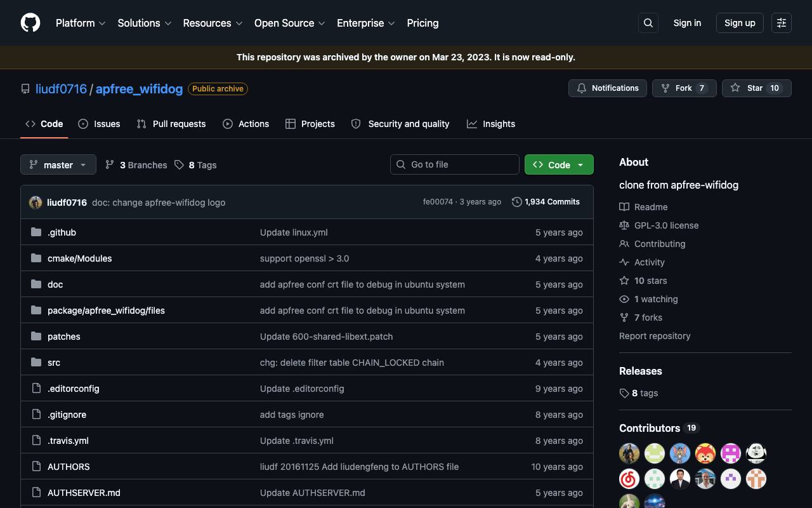Click the star icon beside 10 stars
The image size is (812, 508).
tap(624, 281)
